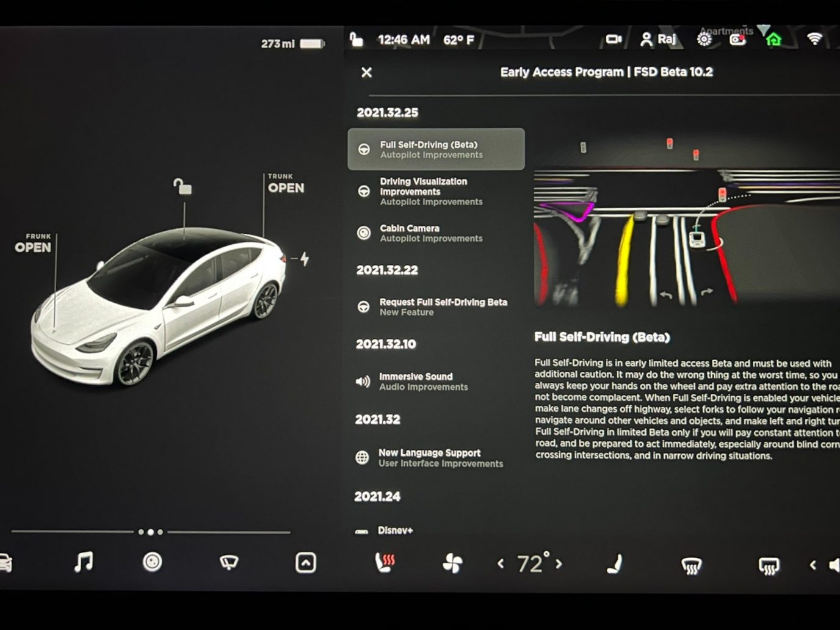Turn on the rear window defrost
The image size is (840, 630).
(768, 567)
